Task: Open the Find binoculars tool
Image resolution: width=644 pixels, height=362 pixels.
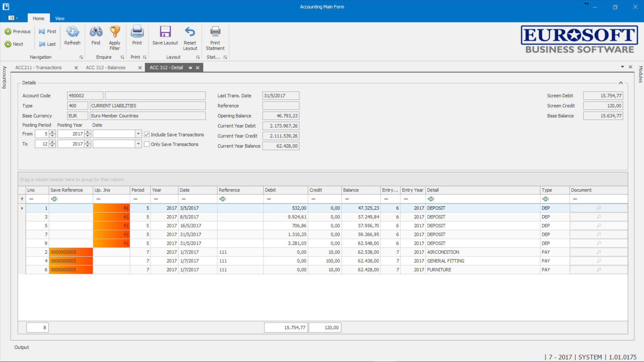Action: [x=96, y=32]
